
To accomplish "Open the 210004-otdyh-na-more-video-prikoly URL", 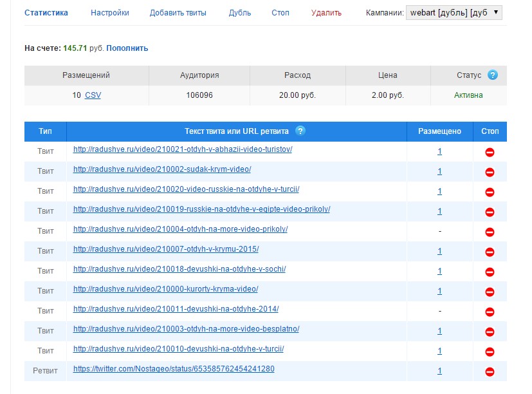I will (x=181, y=229).
